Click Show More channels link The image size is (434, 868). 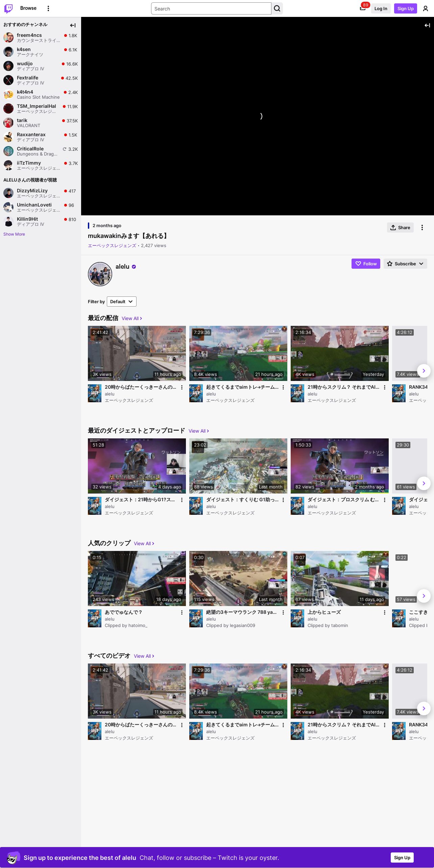pyautogui.click(x=14, y=234)
